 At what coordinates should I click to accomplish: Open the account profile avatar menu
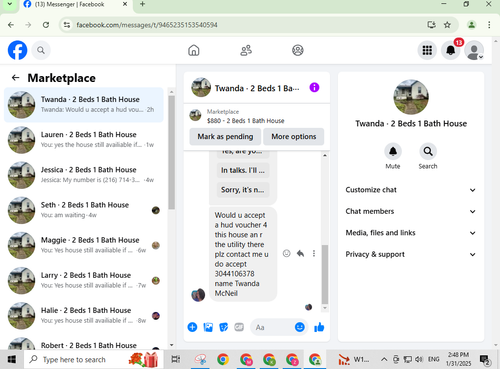click(474, 50)
